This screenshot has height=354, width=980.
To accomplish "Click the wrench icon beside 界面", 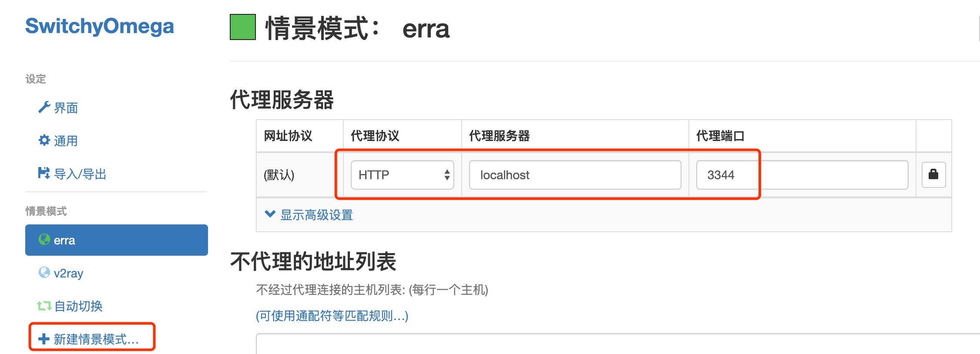I will (x=44, y=107).
